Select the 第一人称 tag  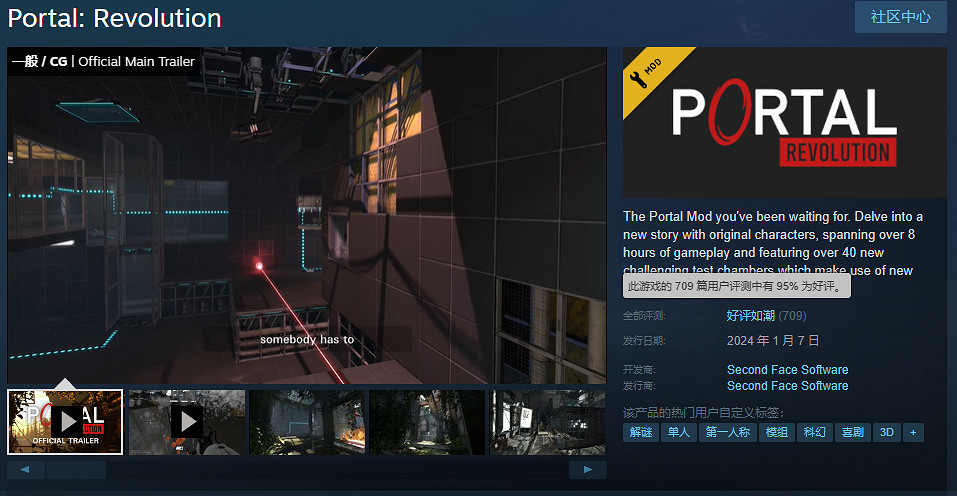click(727, 432)
